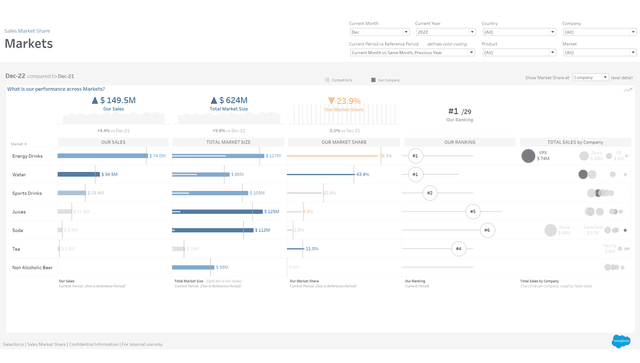This screenshot has width=640, height=363.
Task: Click the Sales Market Share breadcrumb link
Action: click(27, 31)
